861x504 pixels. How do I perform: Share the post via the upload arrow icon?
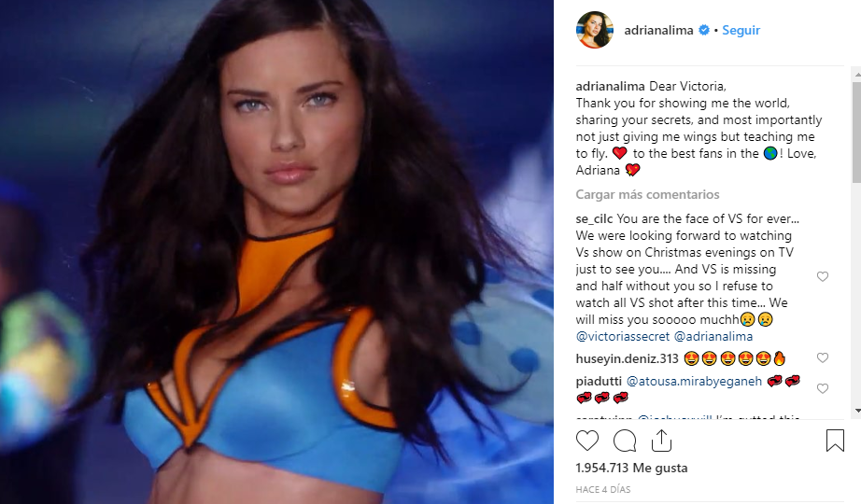[661, 441]
